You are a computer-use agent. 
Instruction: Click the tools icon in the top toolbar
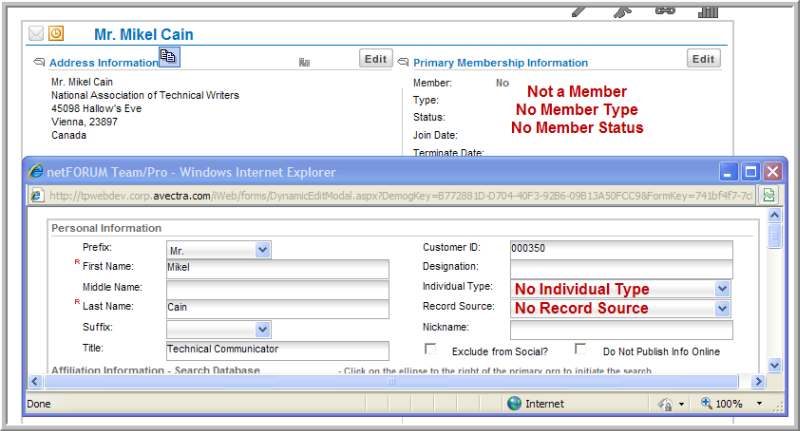tap(622, 11)
